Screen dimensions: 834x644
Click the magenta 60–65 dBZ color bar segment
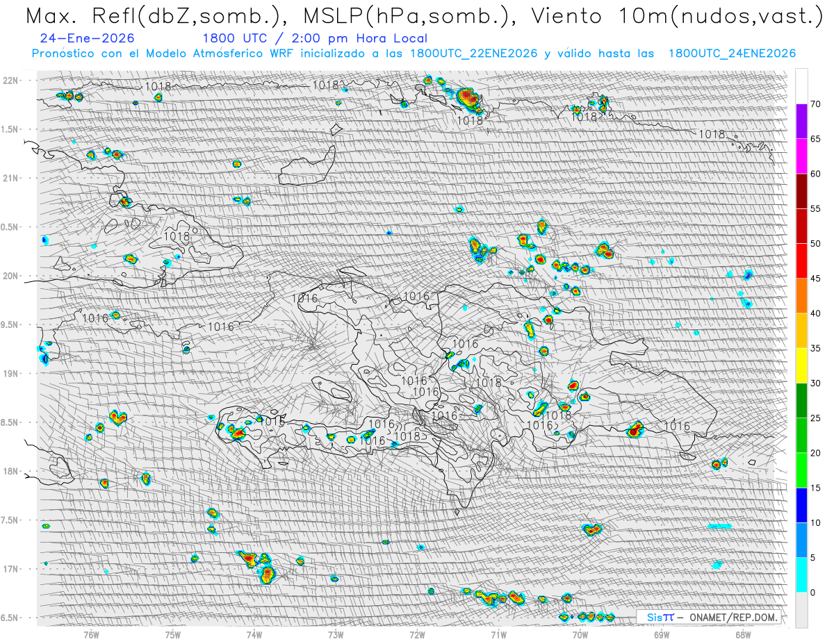click(x=801, y=156)
